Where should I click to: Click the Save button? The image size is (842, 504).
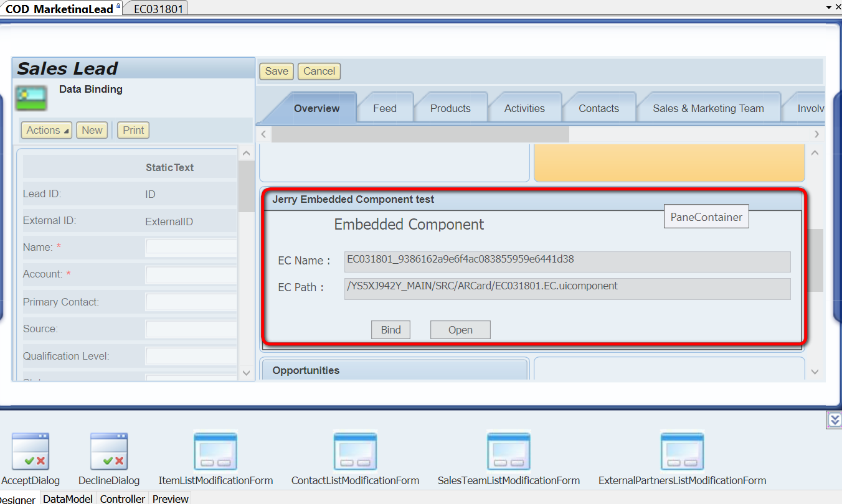point(277,71)
